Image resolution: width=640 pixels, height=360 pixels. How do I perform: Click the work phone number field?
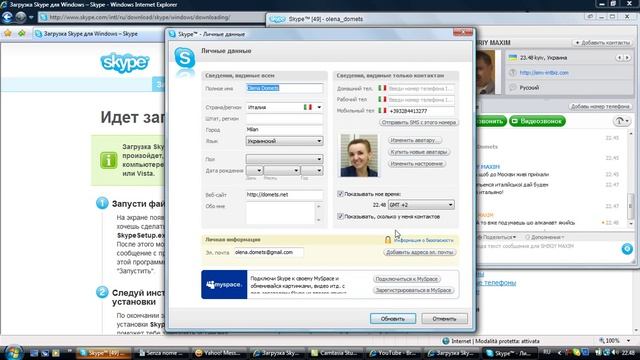pos(420,100)
